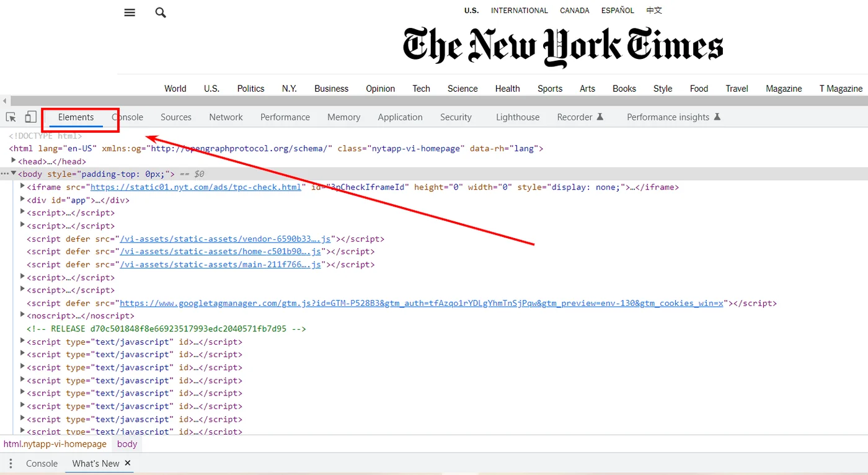The height and width of the screenshot is (475, 868).
Task: Switch to the INTERNATIONAL edition
Action: (520, 11)
